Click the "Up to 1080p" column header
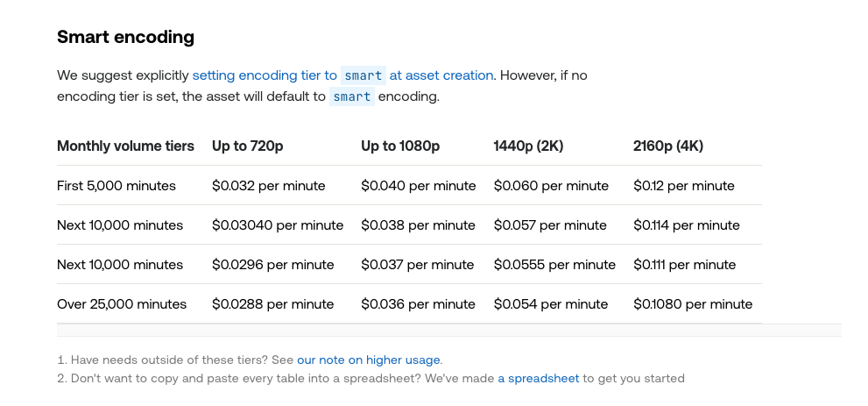The image size is (868, 406). coord(400,146)
